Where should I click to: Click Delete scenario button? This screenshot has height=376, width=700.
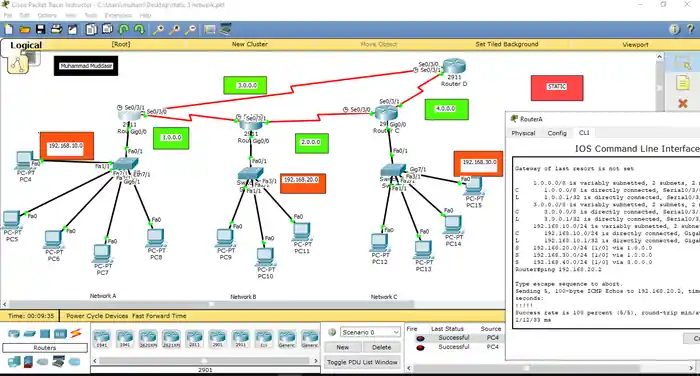point(381,347)
